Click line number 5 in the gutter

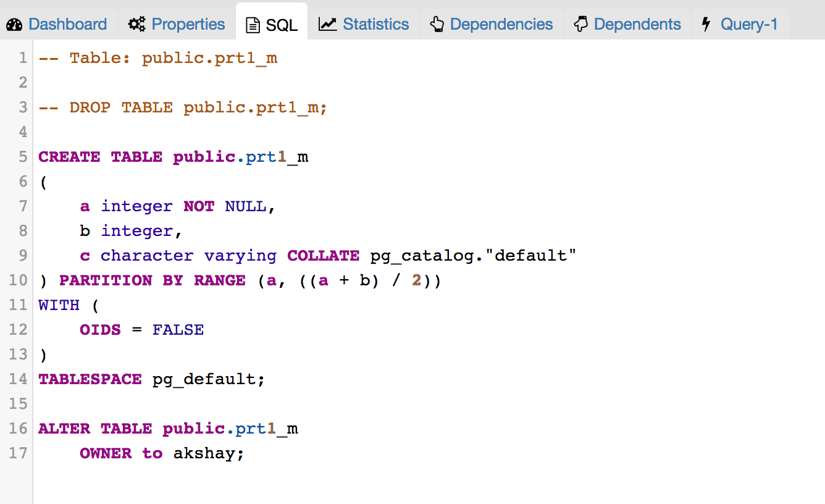[x=23, y=157]
